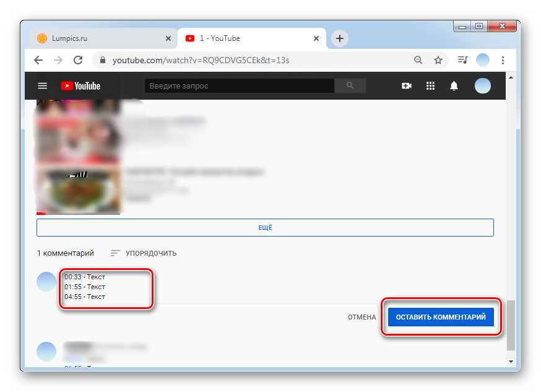Click ОТМЕНА to cancel the comment
Screen dimensions: 541x392
[x=361, y=317]
